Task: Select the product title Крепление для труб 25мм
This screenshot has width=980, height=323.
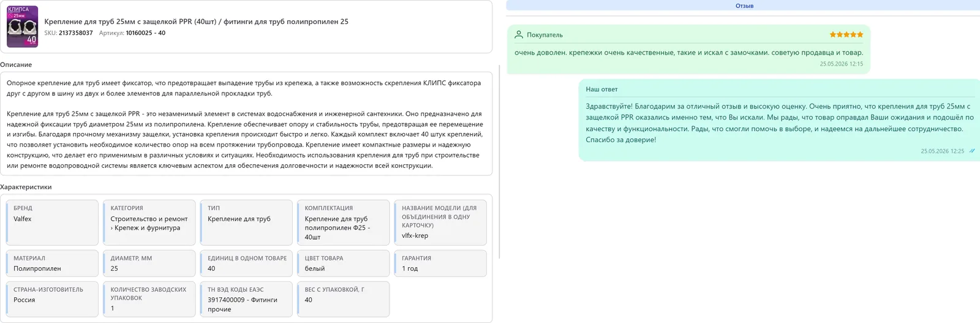Action: click(x=196, y=21)
